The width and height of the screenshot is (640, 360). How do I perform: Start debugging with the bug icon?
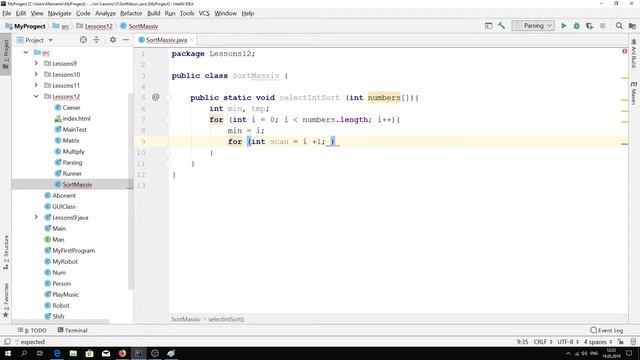576,26
